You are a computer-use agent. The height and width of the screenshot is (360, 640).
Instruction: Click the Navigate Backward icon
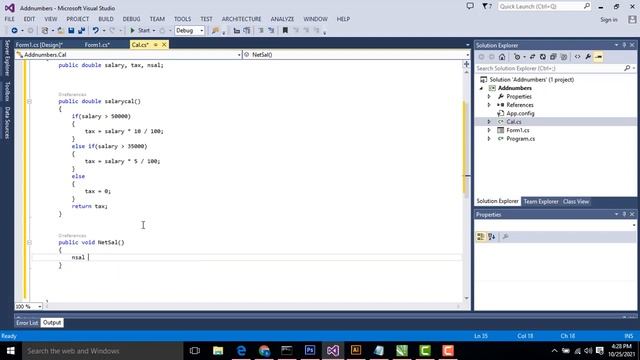[14, 31]
